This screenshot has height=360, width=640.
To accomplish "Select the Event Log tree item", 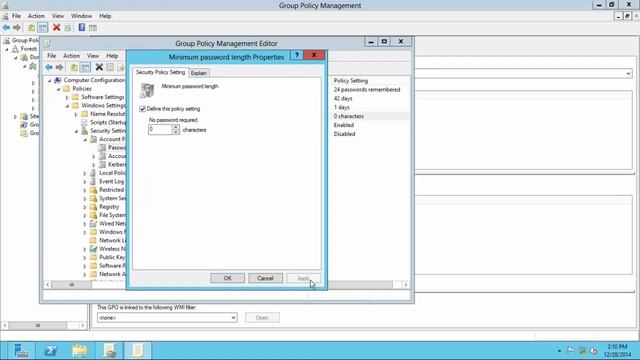I will 111,181.
